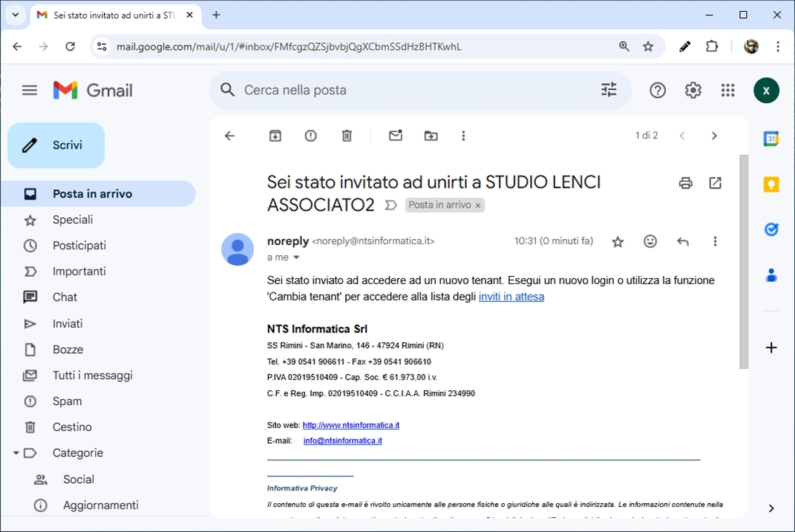The image size is (795, 532).
Task: Open the Google account avatar X
Action: pyautogui.click(x=766, y=91)
